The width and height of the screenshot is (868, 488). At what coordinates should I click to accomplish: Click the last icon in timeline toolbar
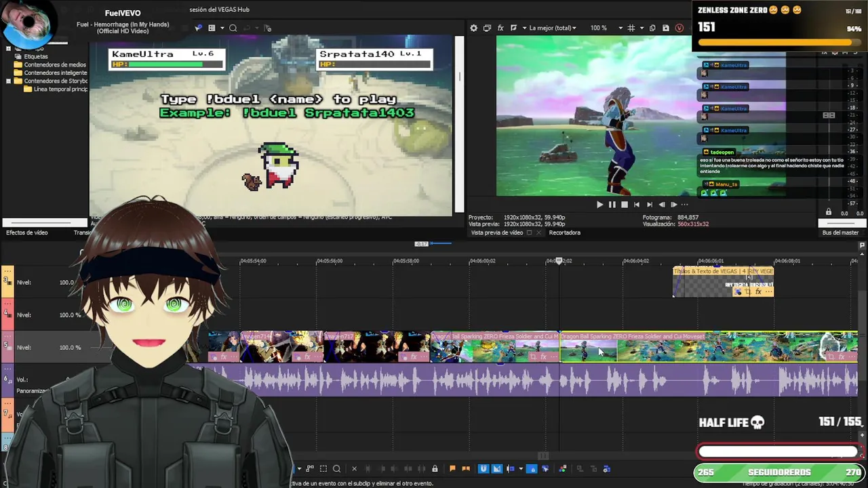tap(607, 468)
